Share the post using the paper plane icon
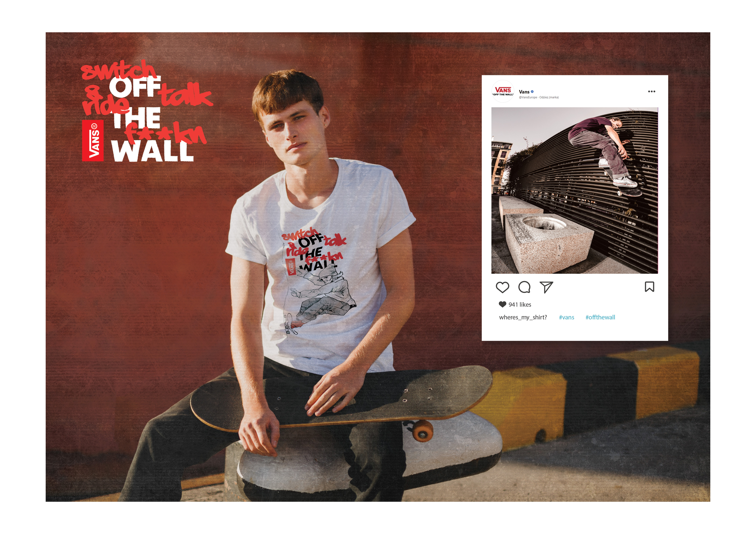 pyautogui.click(x=546, y=287)
